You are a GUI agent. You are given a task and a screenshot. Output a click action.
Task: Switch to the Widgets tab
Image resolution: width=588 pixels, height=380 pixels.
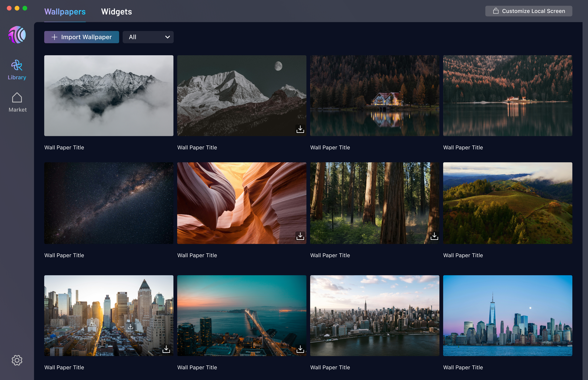pos(117,12)
